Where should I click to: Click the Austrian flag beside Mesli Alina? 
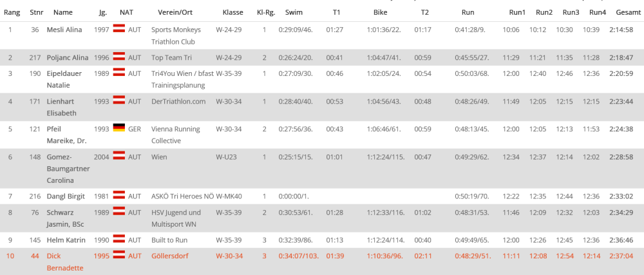point(118,28)
